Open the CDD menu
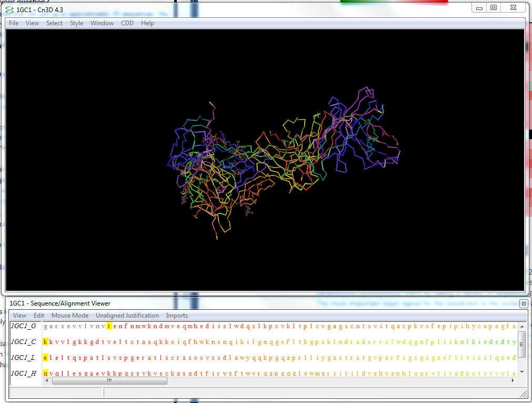 pyautogui.click(x=127, y=23)
